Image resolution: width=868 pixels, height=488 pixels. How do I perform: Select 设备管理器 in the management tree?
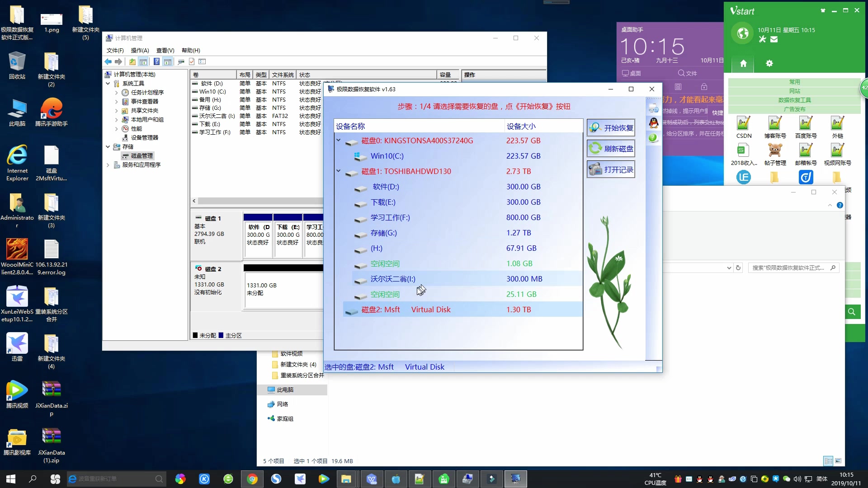140,137
